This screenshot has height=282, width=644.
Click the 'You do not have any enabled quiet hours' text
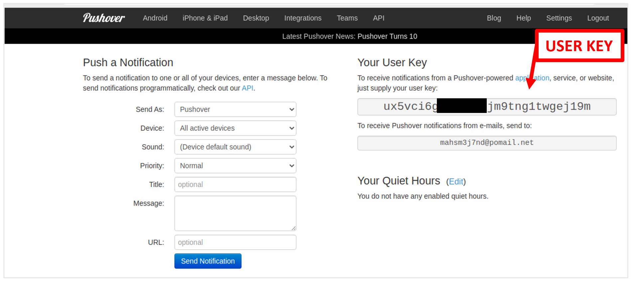423,196
